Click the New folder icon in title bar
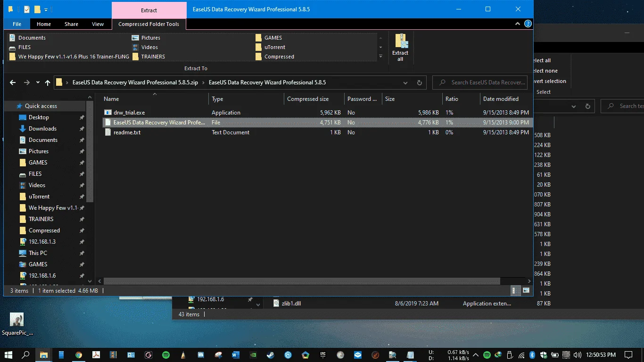 pyautogui.click(x=37, y=9)
